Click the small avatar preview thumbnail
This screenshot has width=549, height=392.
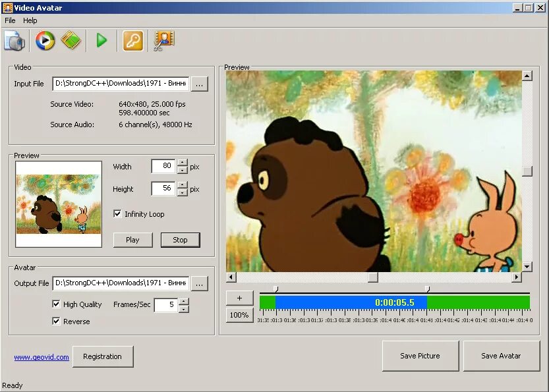coord(59,204)
